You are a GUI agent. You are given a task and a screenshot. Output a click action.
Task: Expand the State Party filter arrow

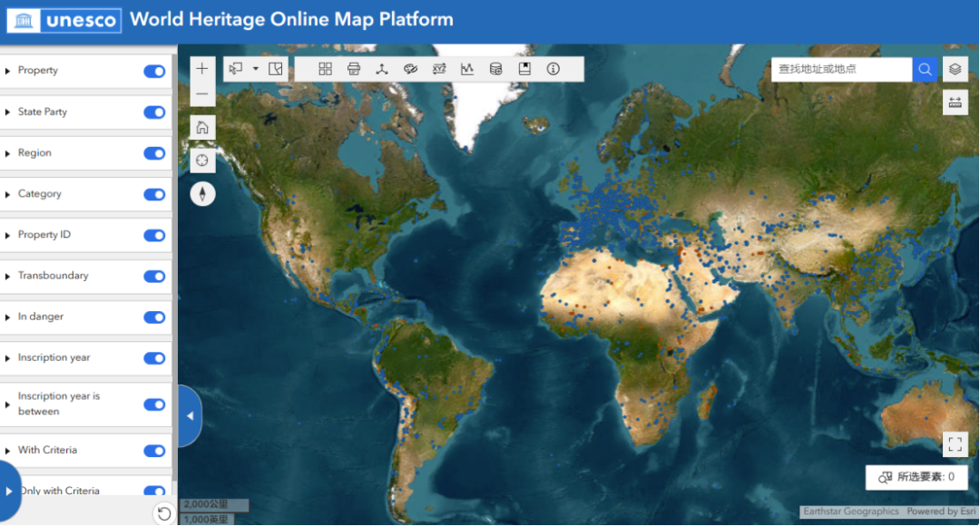7,112
